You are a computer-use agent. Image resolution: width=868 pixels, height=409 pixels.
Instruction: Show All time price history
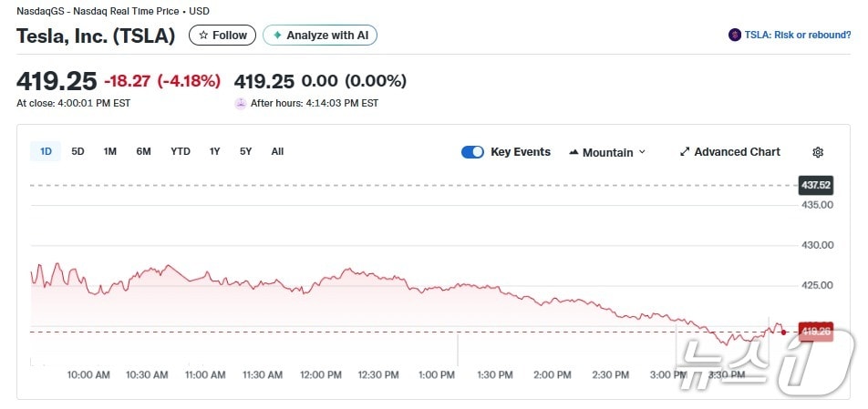[277, 151]
